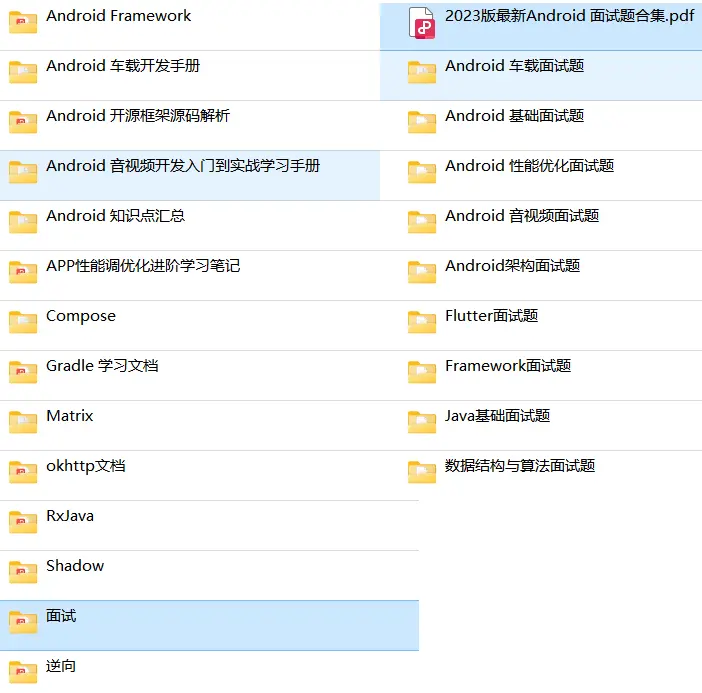The width and height of the screenshot is (702, 693).
Task: Click folder icon beside Java基础面试题
Action: [422, 422]
